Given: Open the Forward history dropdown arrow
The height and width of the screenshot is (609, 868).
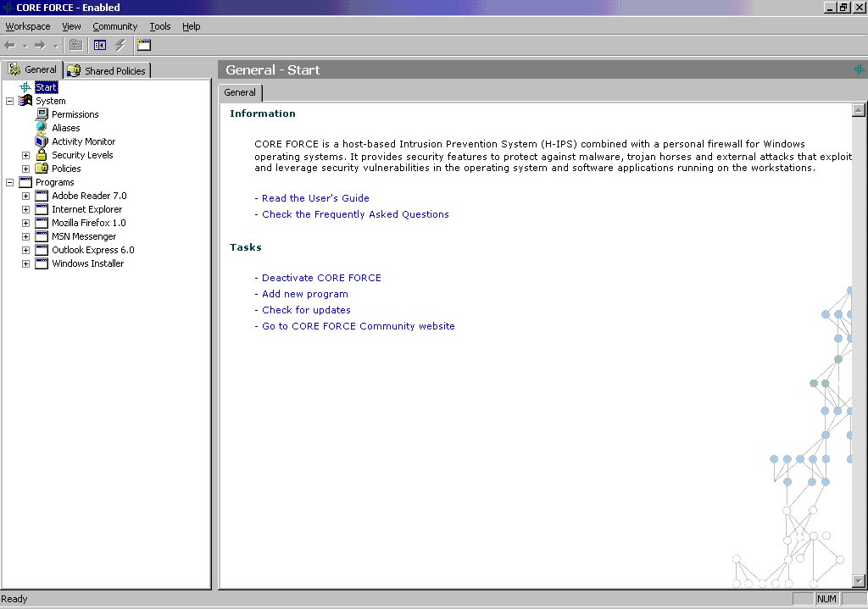Looking at the screenshot, I should pyautogui.click(x=55, y=46).
